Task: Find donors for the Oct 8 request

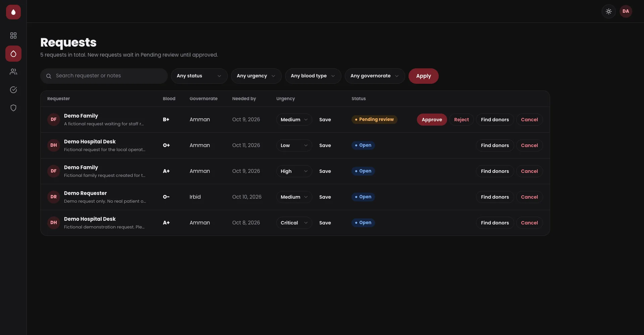Action: point(495,223)
